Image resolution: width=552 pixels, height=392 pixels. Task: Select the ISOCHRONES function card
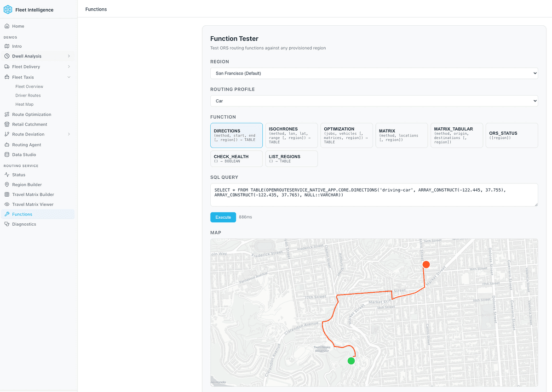[291, 135]
